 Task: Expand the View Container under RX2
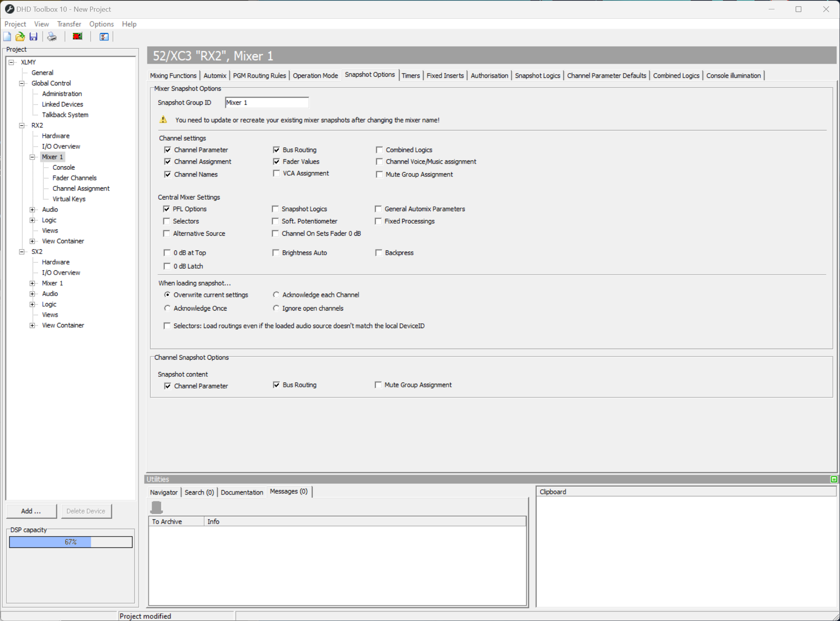(32, 241)
